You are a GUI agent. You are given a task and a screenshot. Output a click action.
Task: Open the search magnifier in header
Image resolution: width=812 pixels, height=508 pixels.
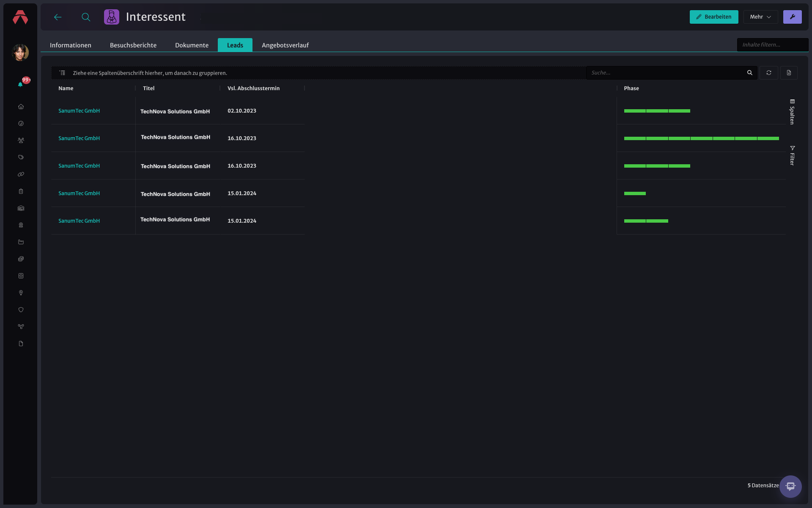[86, 17]
